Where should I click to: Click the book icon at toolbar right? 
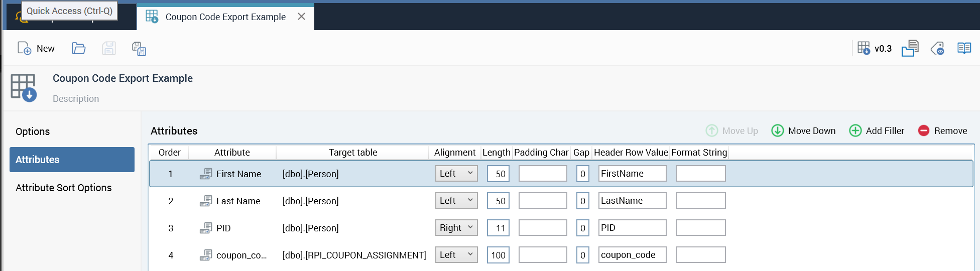click(x=964, y=48)
